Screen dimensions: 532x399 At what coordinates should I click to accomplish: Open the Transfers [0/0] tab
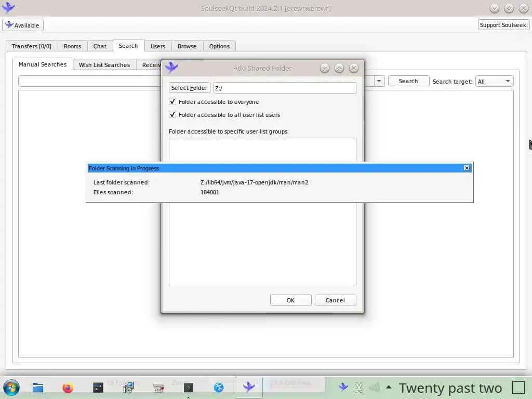(x=32, y=46)
